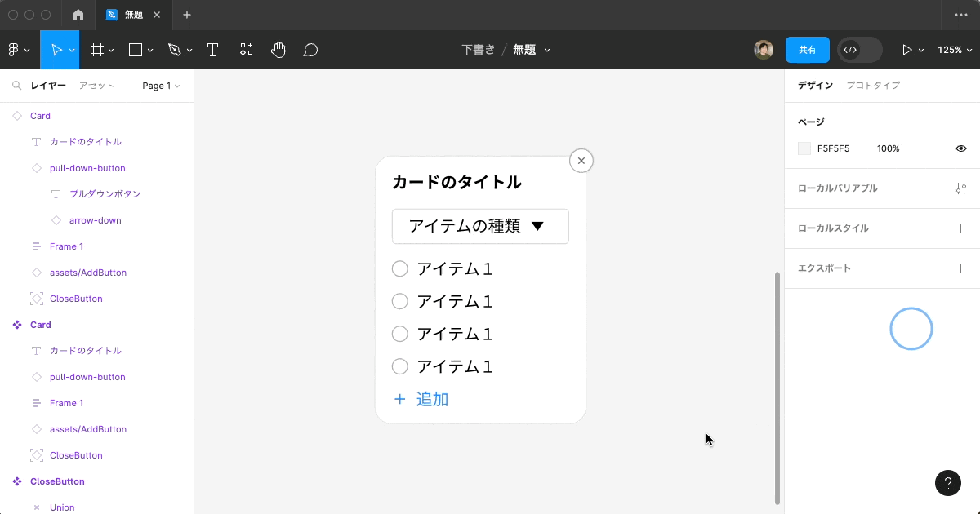The image size is (980, 514).
Task: Open the Page 1 dropdown
Action: [x=161, y=86]
